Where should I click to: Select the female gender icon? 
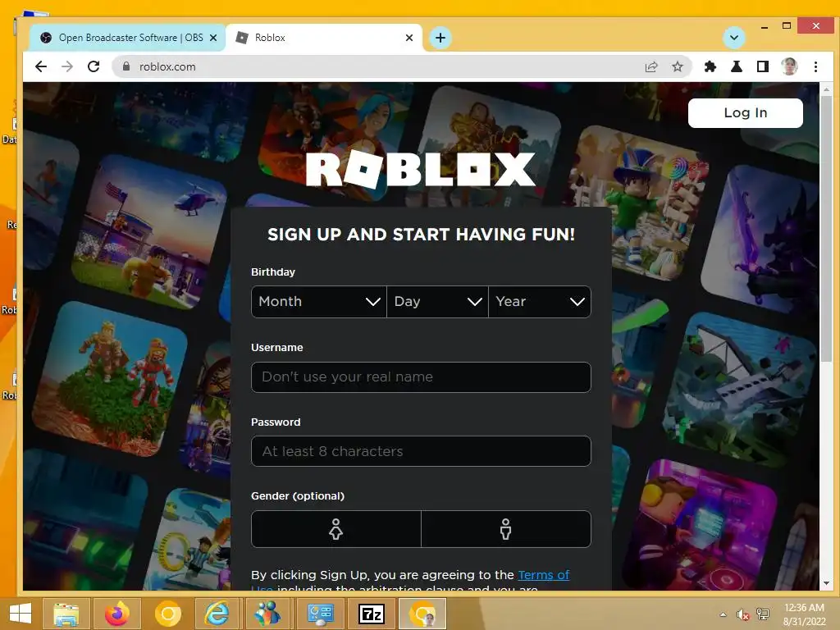click(x=336, y=529)
